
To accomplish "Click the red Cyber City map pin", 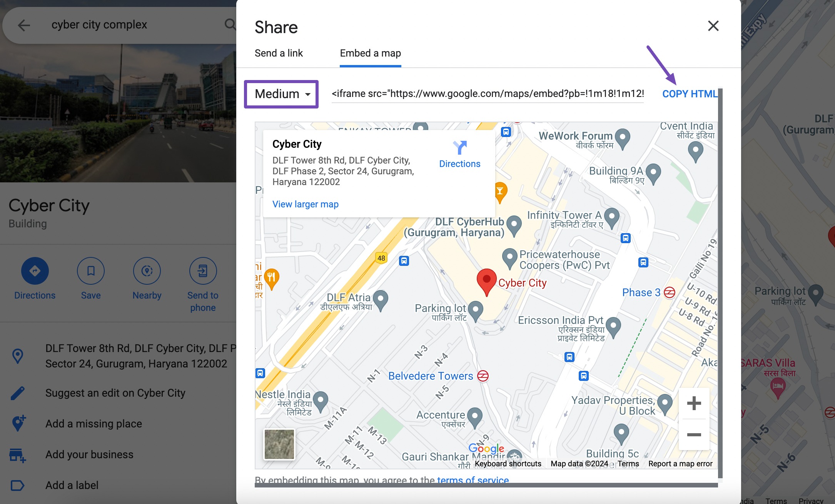I will tap(486, 282).
